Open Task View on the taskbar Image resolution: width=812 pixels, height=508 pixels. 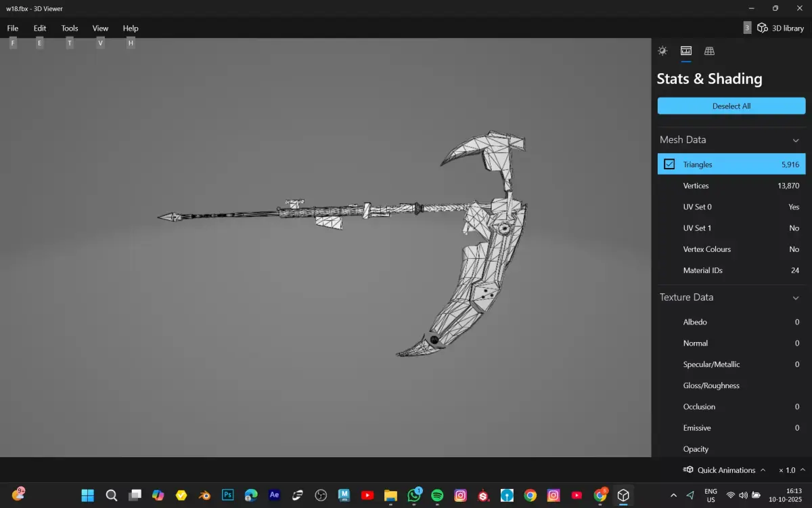coord(135,495)
